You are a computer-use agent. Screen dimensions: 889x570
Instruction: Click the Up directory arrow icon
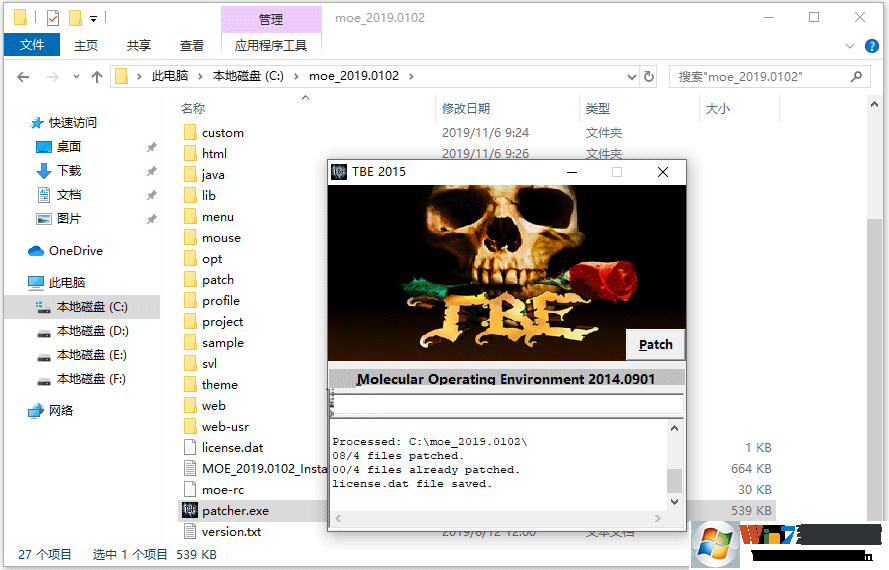click(x=97, y=76)
